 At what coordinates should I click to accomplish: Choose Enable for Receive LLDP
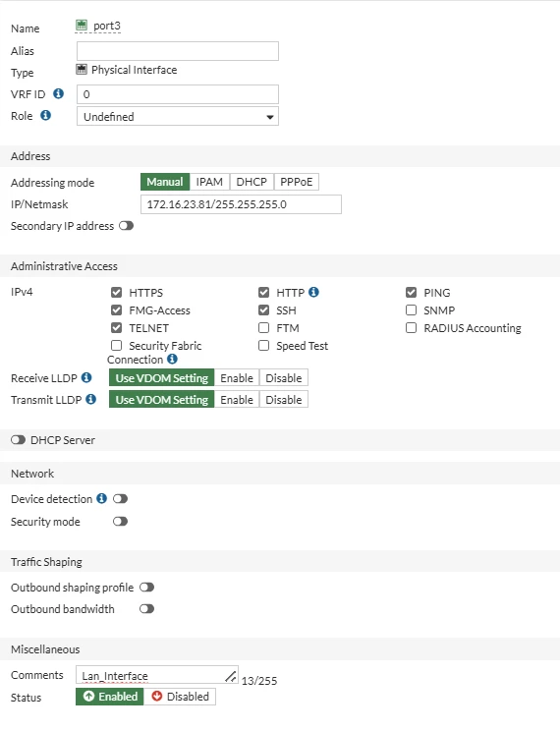point(237,377)
